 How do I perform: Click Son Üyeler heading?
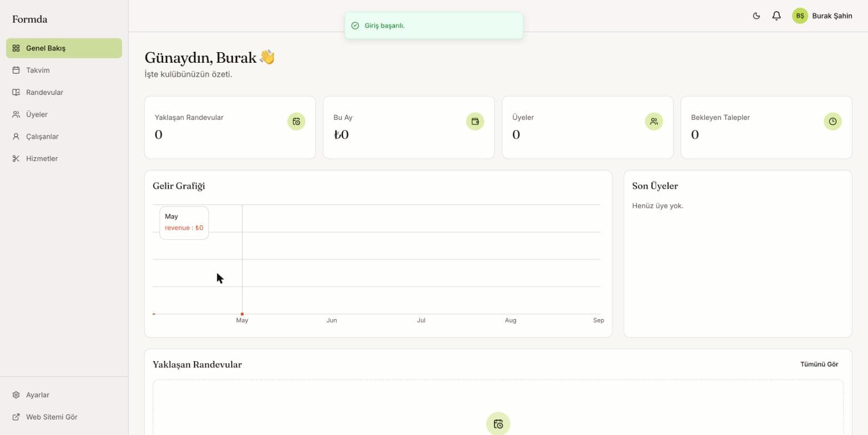click(x=655, y=186)
